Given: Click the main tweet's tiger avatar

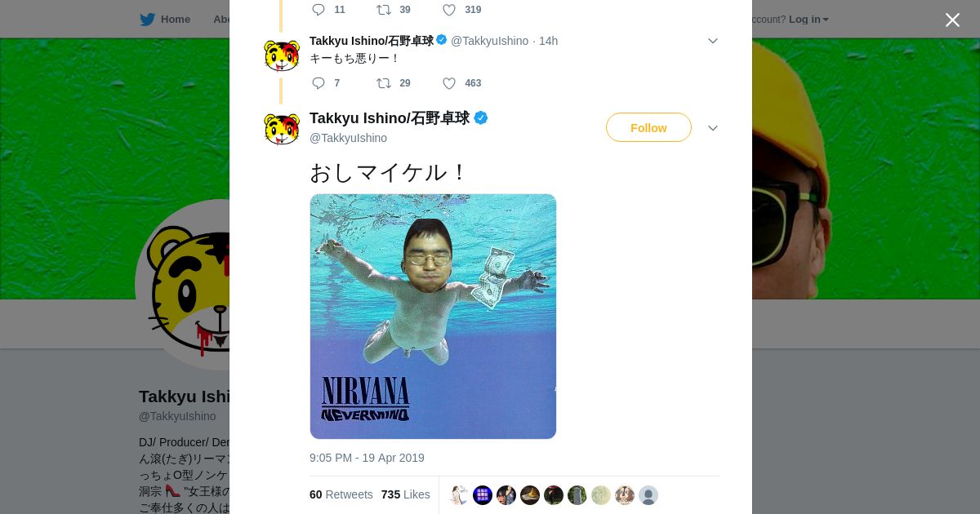Looking at the screenshot, I should coord(282,128).
